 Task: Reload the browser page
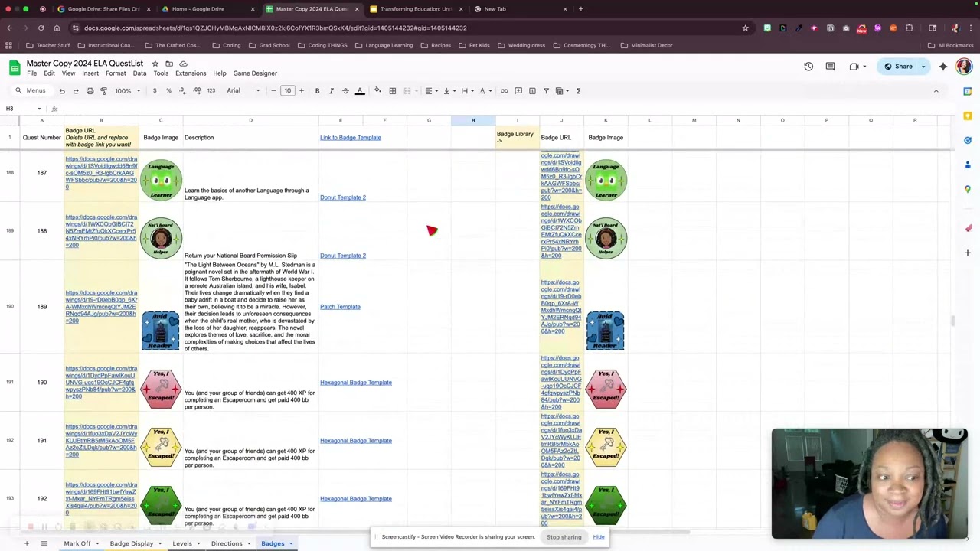click(41, 28)
